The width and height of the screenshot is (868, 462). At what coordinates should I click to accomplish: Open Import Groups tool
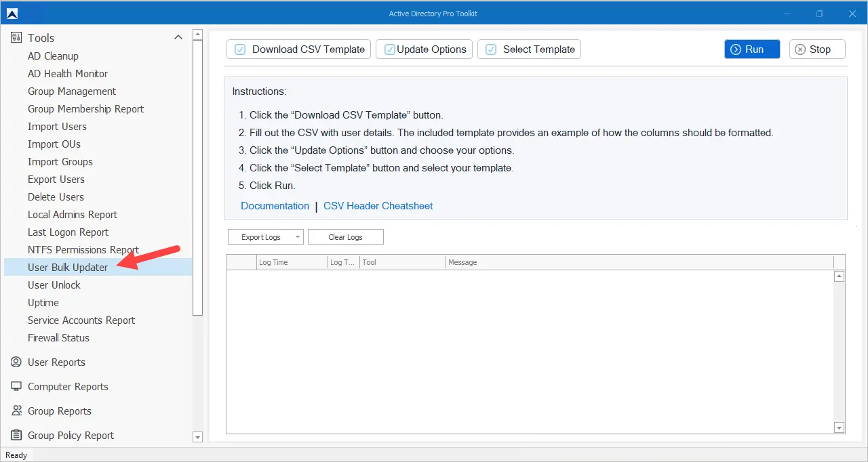point(60,162)
